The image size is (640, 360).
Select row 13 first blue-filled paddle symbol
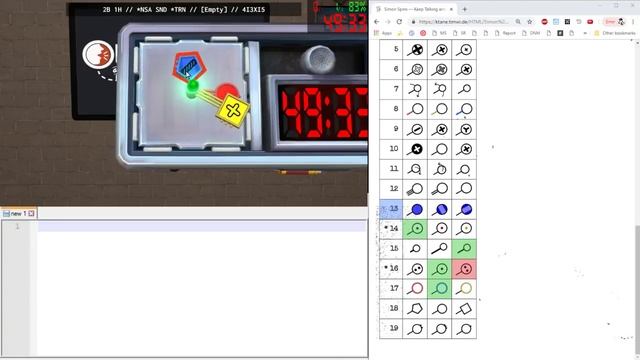[x=415, y=209]
